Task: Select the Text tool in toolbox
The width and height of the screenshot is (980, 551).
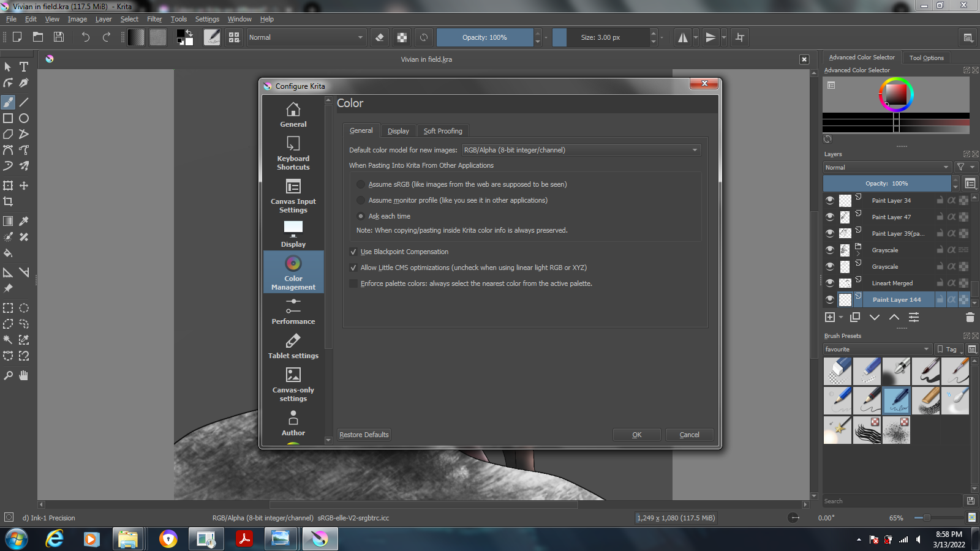Action: point(24,67)
